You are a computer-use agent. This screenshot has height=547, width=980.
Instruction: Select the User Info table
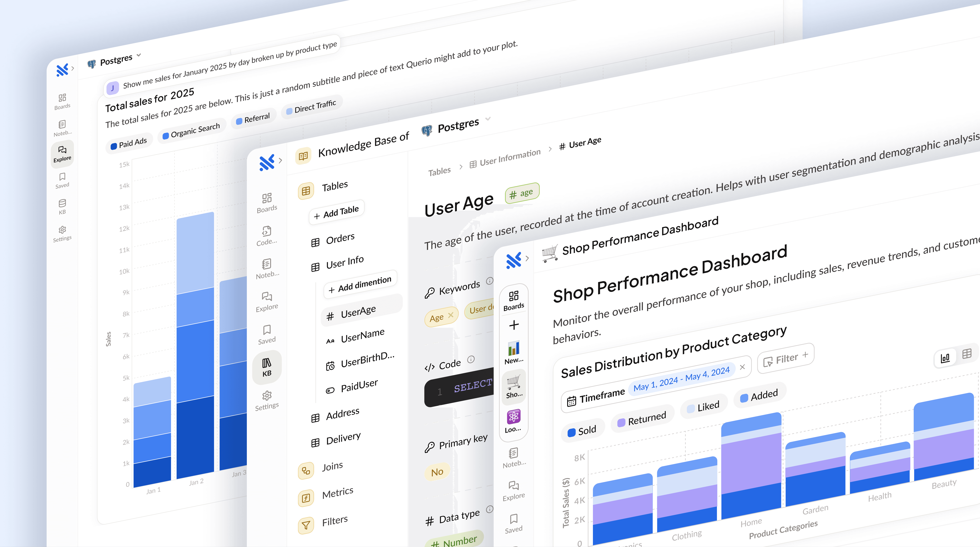point(338,264)
